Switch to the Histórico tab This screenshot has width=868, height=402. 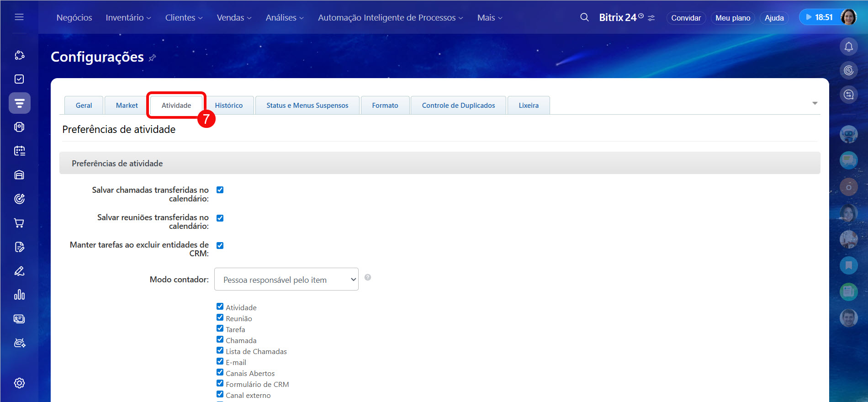click(x=228, y=106)
